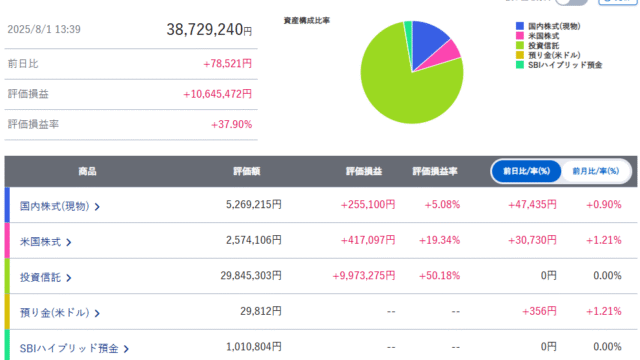Click the chevron beside SBIハイブリッド預金
The image size is (640, 360).
[126, 349]
